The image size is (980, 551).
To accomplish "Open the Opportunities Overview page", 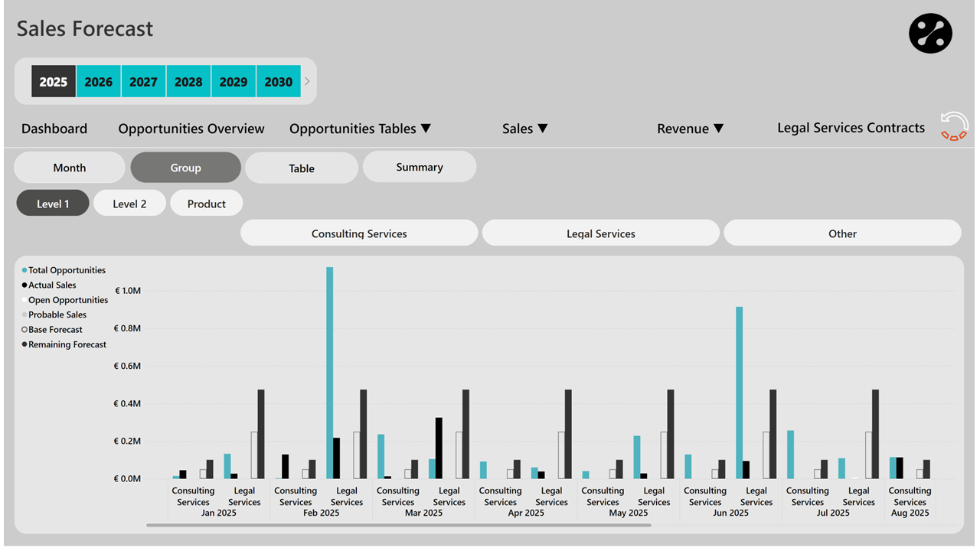I will pyautogui.click(x=191, y=129).
